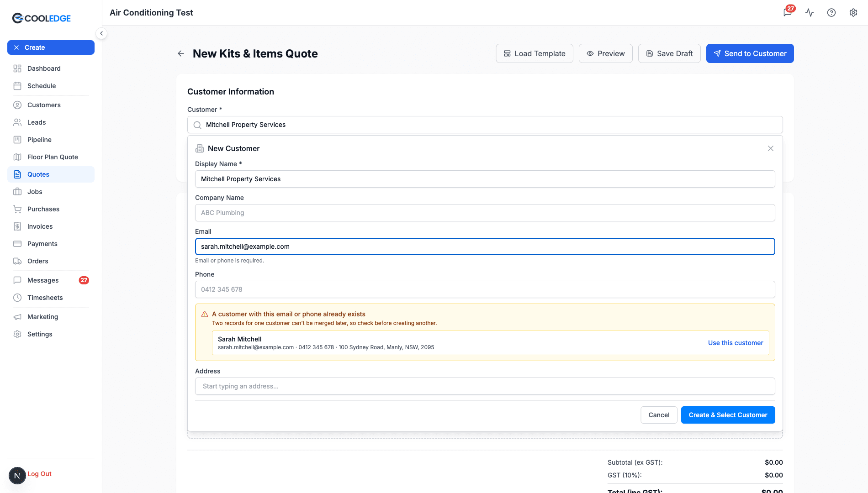Open the settings gear icon in header
The width and height of the screenshot is (868, 493).
[853, 12]
